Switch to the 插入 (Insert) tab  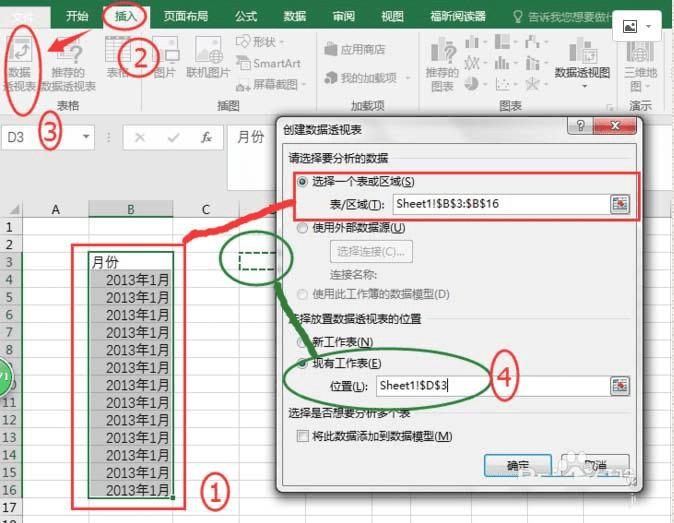[126, 16]
